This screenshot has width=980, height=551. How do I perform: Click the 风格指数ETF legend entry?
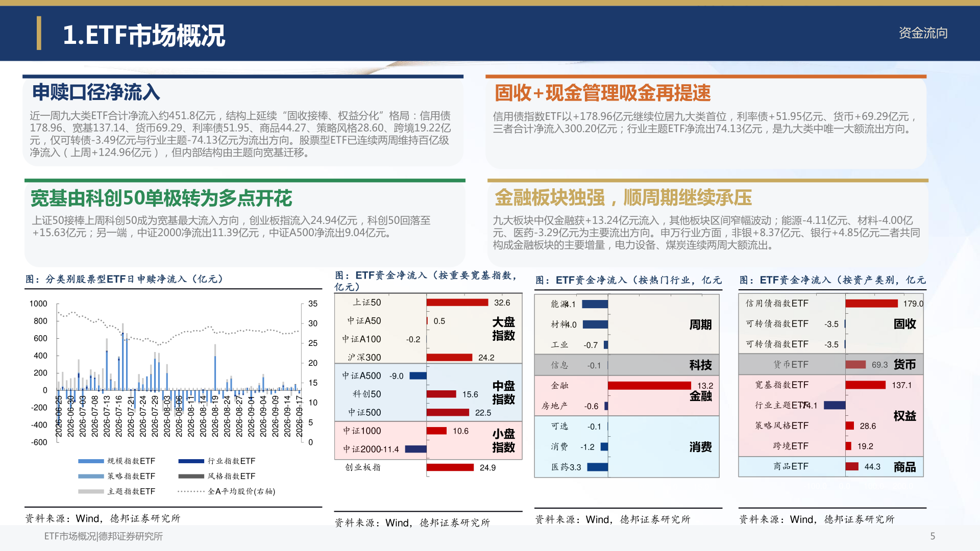[217, 476]
